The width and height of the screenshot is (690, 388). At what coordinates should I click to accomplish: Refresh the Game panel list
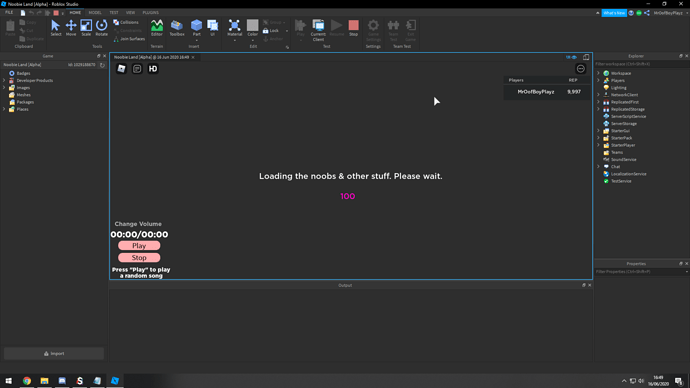click(x=102, y=65)
